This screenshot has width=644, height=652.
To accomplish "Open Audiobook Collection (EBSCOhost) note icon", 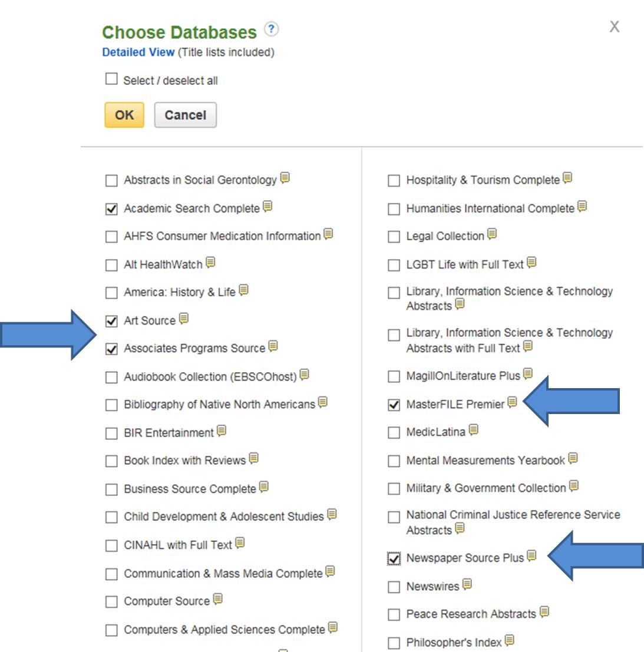I will (x=305, y=375).
